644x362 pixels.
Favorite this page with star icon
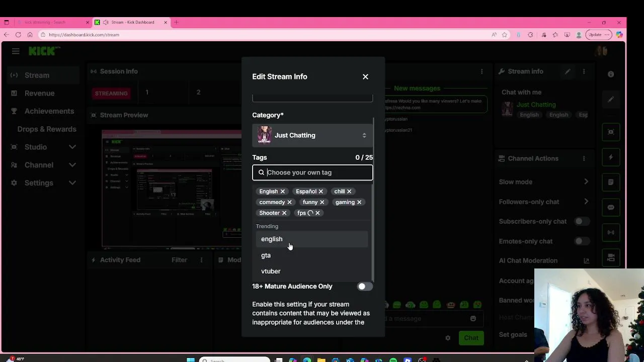click(x=505, y=35)
